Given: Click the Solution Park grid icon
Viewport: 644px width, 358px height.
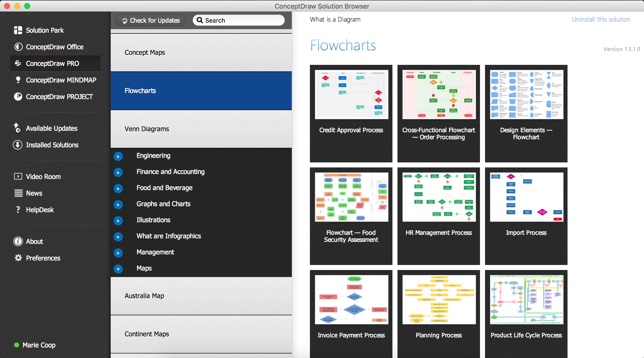Looking at the screenshot, I should [18, 30].
